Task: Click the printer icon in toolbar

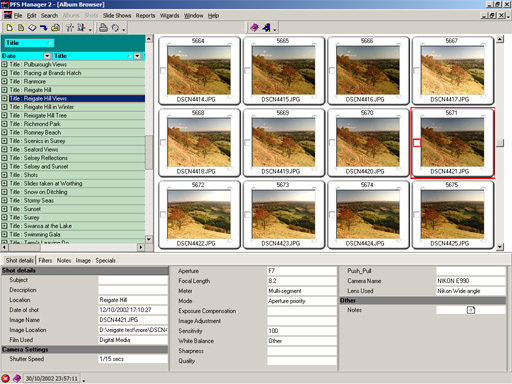Action: pos(103,28)
